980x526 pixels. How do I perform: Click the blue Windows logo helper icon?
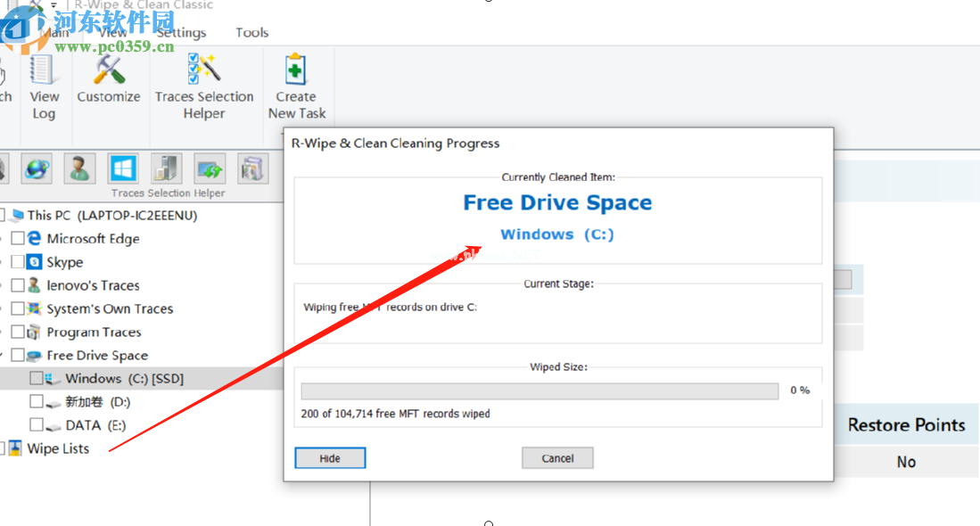pos(122,168)
